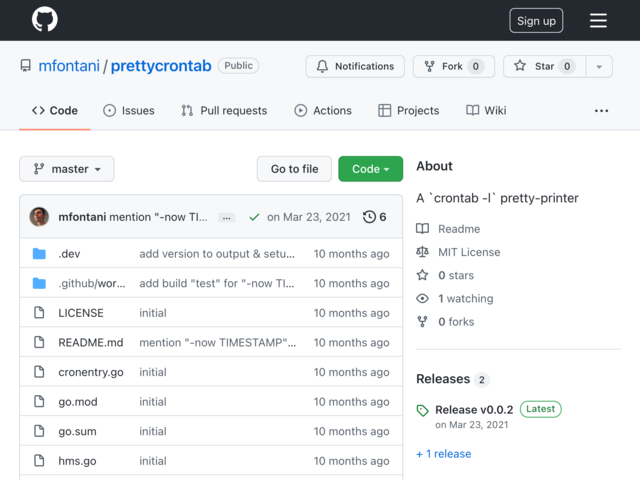Show the + 1 release link
640x480 pixels.
point(444,454)
